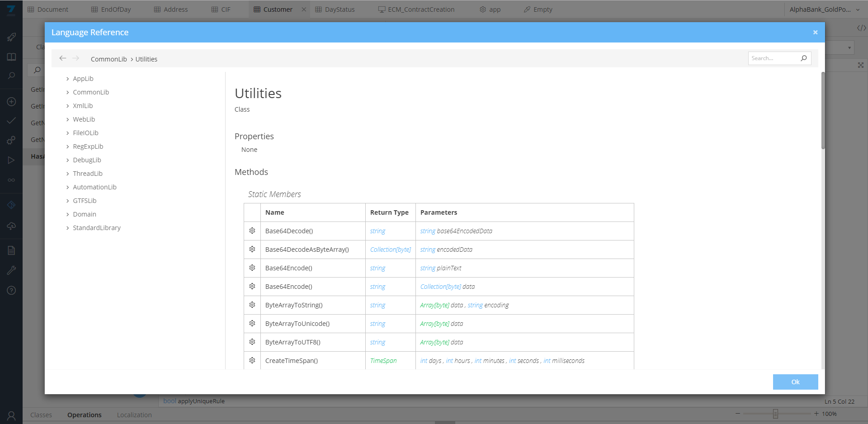This screenshot has height=424, width=868.
Task: Click the gear icon beside Base64Decode()
Action: click(x=252, y=231)
